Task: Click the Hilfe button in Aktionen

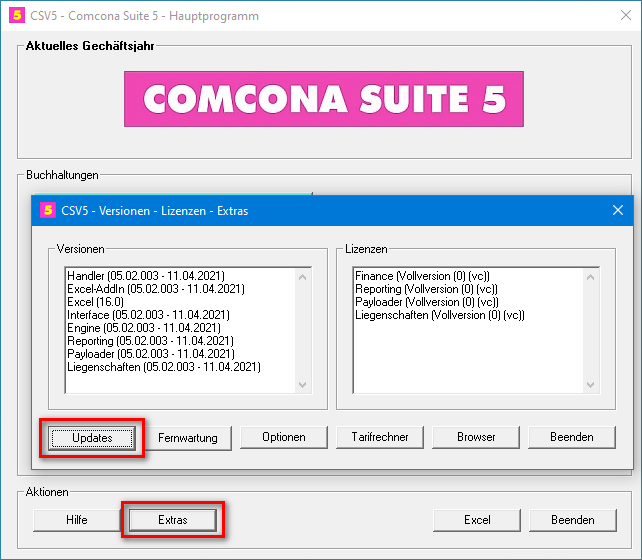Action: [77, 520]
